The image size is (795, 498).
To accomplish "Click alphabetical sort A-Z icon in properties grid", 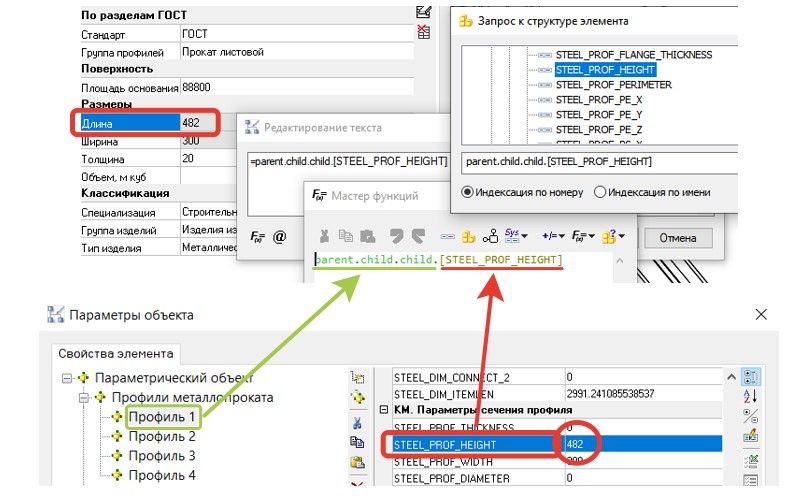I will pos(750,397).
